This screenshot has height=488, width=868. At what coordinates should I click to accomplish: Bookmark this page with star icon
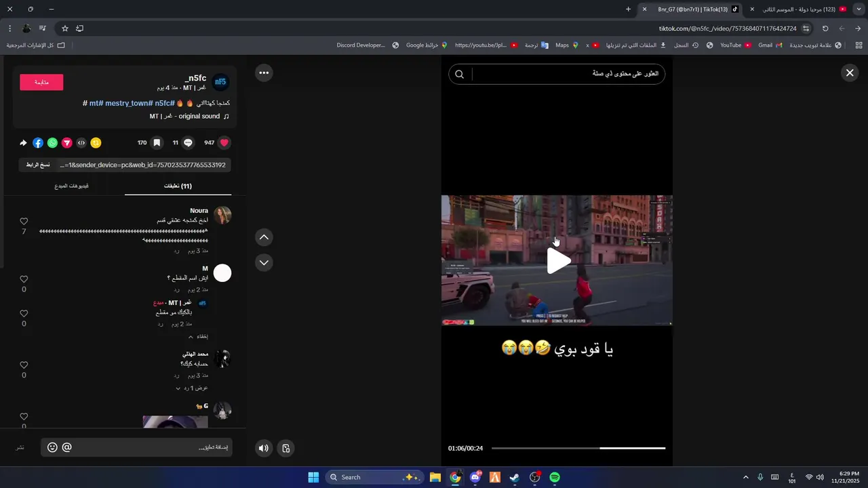[x=65, y=28]
